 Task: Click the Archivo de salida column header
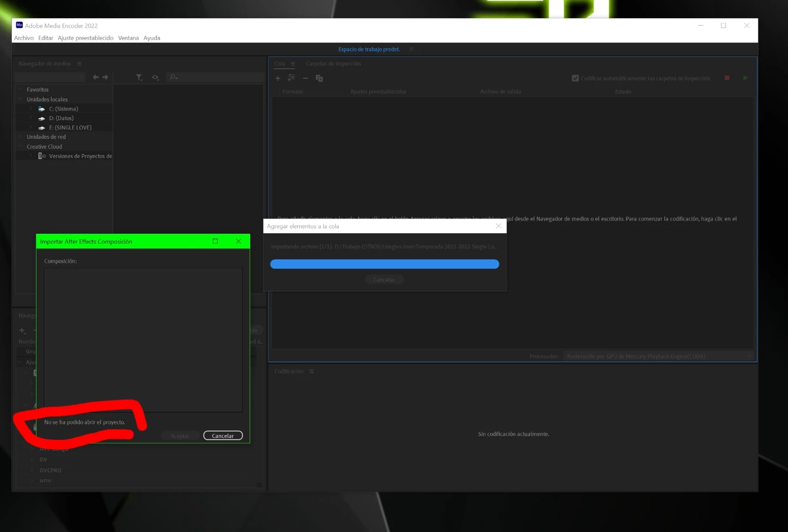[500, 92]
